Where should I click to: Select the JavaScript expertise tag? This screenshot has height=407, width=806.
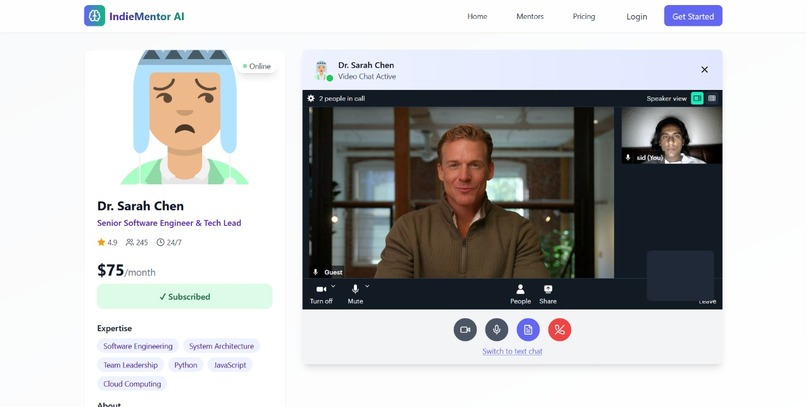point(230,365)
